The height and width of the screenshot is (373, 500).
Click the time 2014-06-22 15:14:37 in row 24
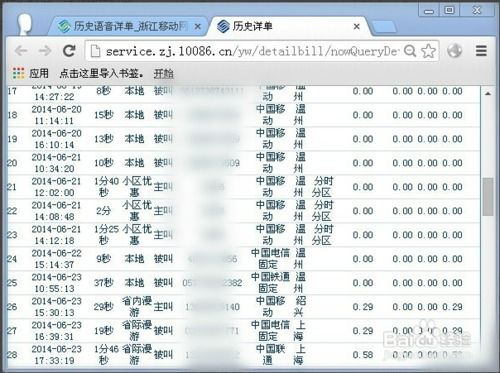coord(56,259)
